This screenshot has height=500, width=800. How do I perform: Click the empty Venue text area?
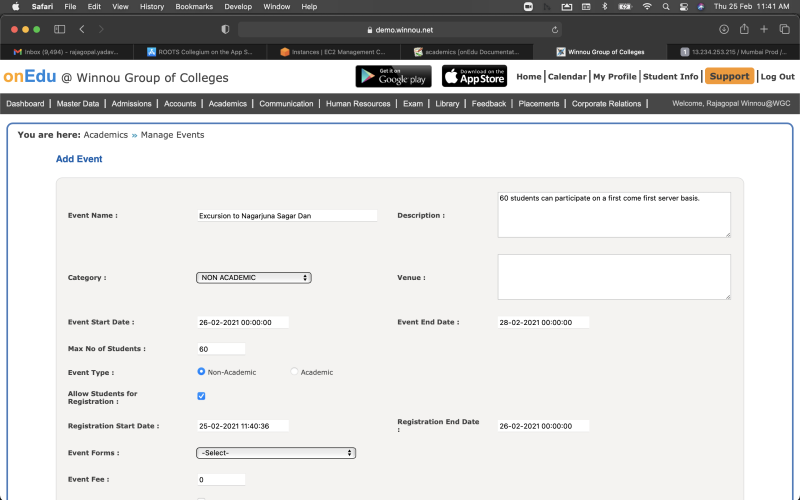613,277
